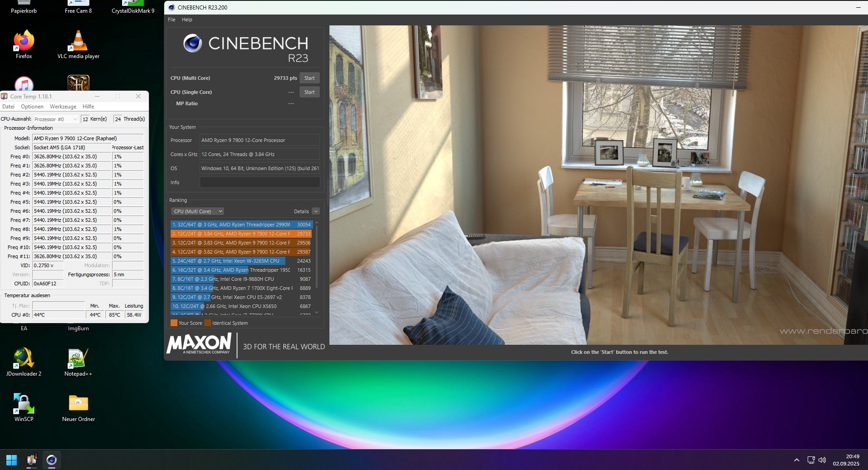Select the ImgBurn desktop label

click(78, 328)
